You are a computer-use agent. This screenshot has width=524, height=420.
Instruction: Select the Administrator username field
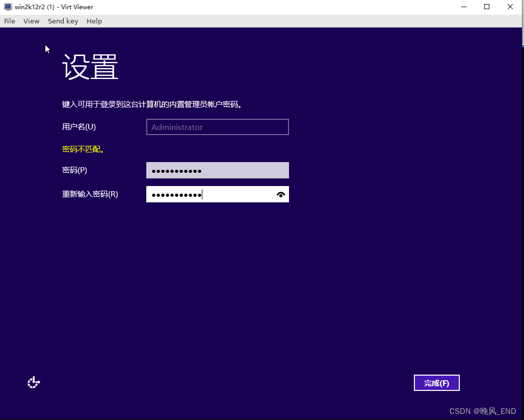[217, 126]
